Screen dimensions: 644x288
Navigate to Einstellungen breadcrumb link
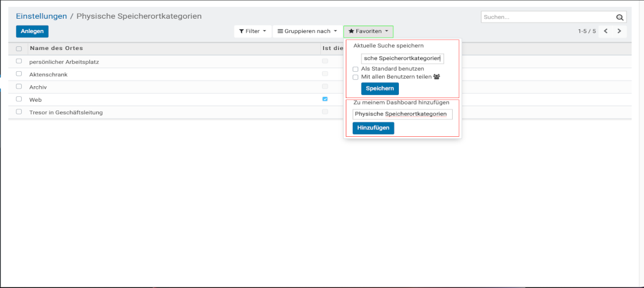click(x=41, y=16)
